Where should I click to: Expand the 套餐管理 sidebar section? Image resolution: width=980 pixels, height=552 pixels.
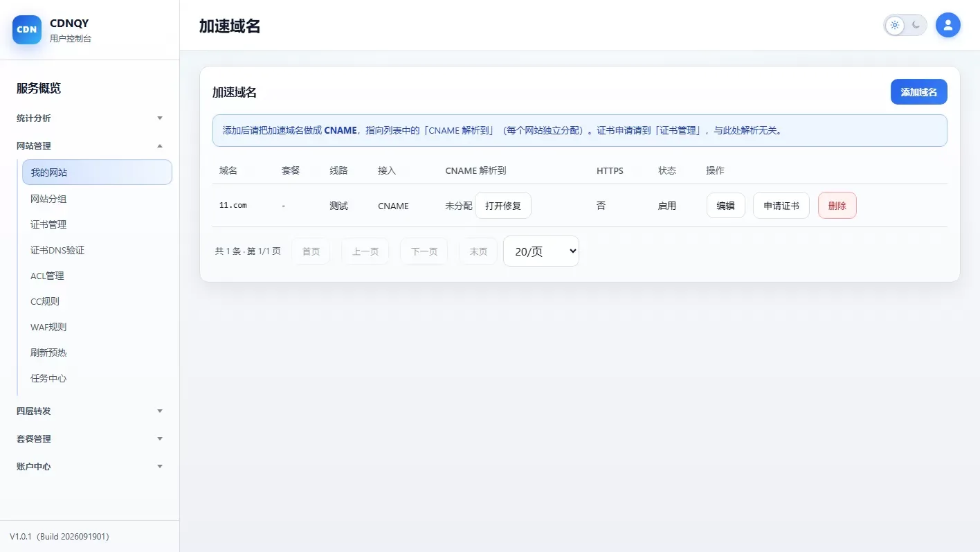pos(90,439)
